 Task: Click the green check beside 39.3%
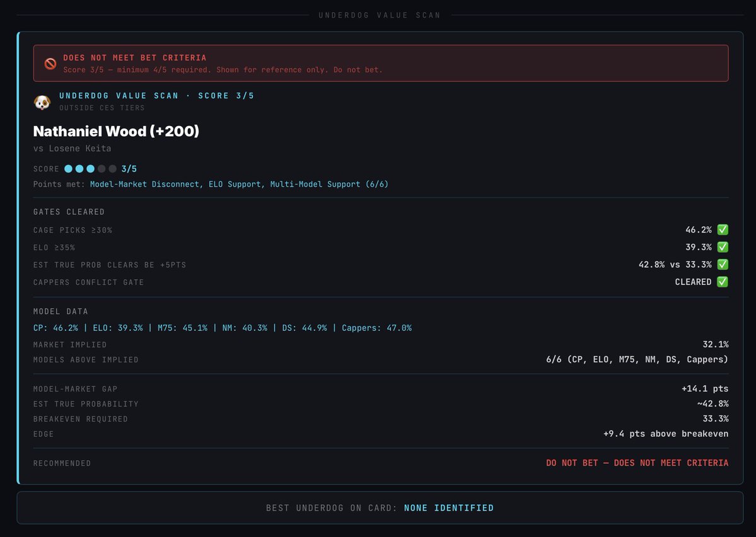tap(722, 247)
